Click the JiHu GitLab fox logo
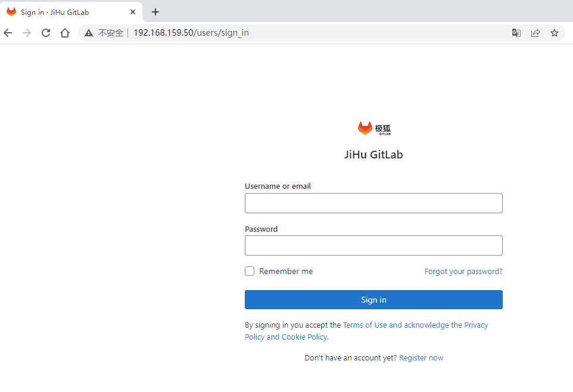The width and height of the screenshot is (573, 392). 374,128
